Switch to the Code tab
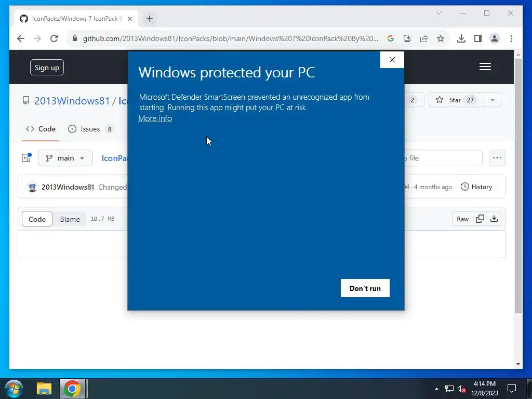532x399 pixels. (41, 129)
